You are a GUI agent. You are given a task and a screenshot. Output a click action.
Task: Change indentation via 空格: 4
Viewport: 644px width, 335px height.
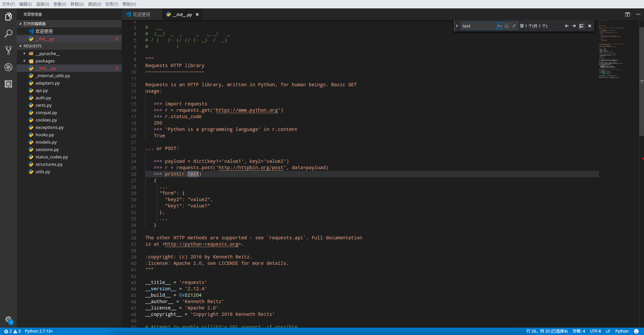[579, 331]
